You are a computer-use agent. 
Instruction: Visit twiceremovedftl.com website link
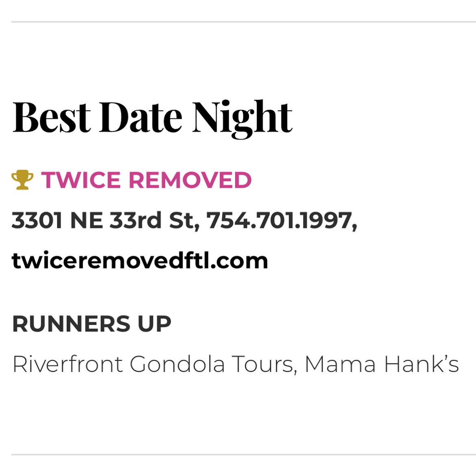[x=140, y=260]
